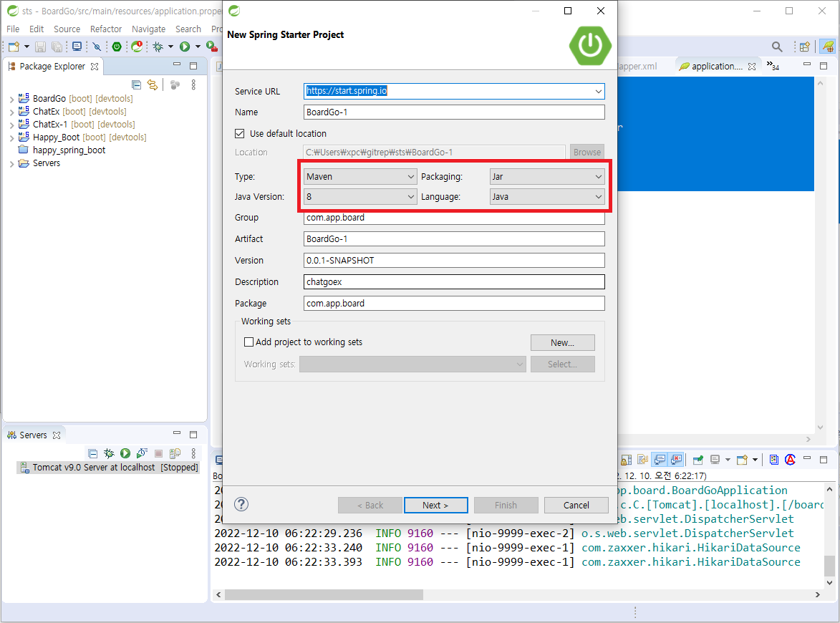Viewport: 840px width, 623px height.
Task: Click the Version field 0.0.1-SNAPSHOT
Action: pyautogui.click(x=454, y=261)
